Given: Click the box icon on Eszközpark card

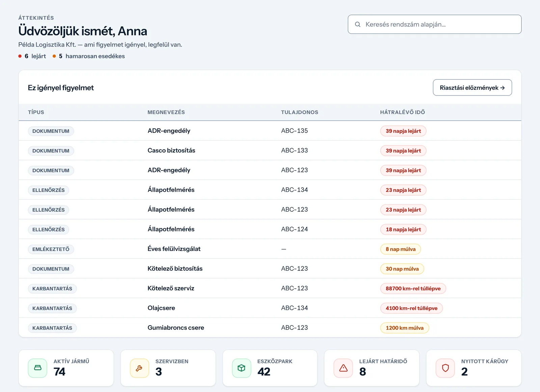Looking at the screenshot, I should (x=242, y=368).
